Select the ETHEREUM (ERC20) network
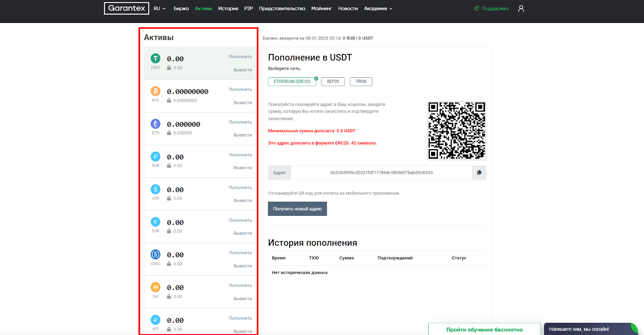Screen dimensions: 644x335 point(292,81)
